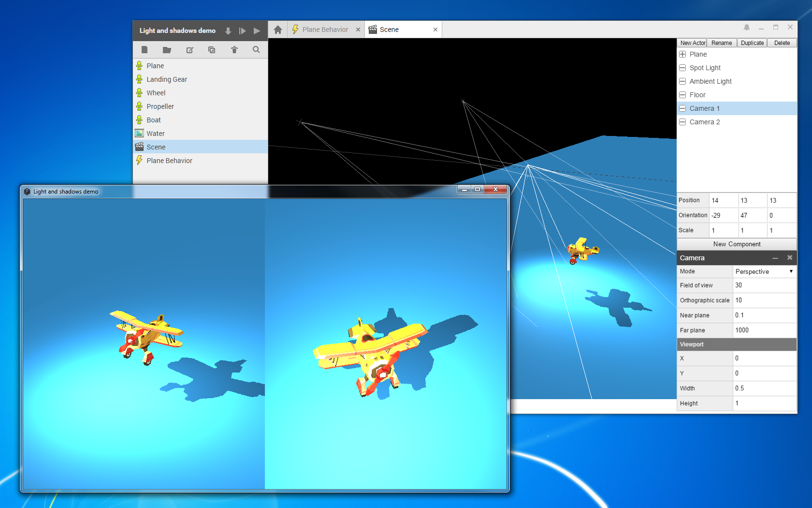This screenshot has width=812, height=508.
Task: Click the actor icon beside Propeller
Action: tap(139, 106)
